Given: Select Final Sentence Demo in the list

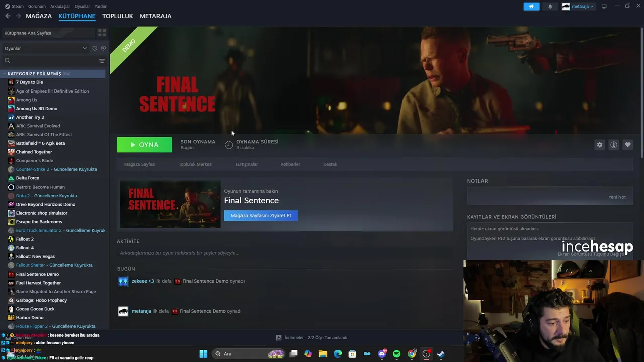Looking at the screenshot, I should tap(37, 274).
